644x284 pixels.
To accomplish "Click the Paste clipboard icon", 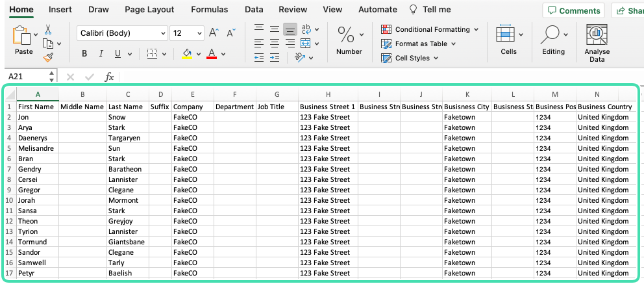I will (22, 36).
